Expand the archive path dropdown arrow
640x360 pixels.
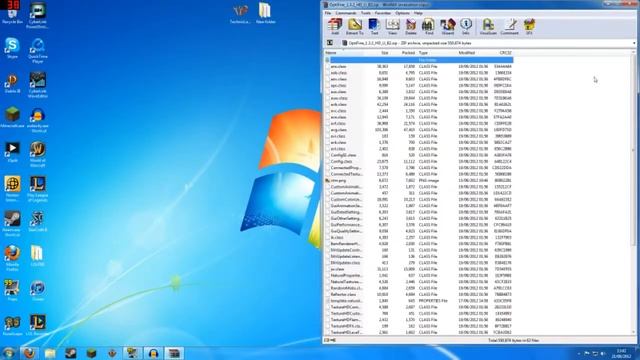634,43
